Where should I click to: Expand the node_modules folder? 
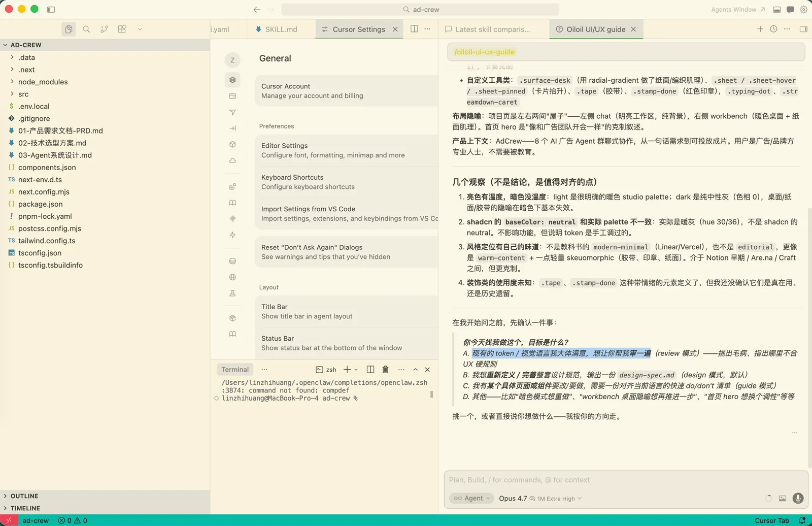105,82
